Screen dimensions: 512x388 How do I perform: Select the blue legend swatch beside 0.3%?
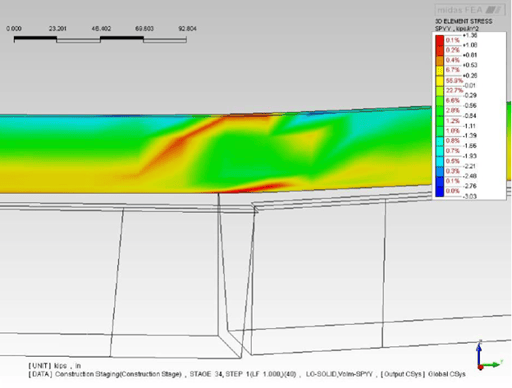440,171
